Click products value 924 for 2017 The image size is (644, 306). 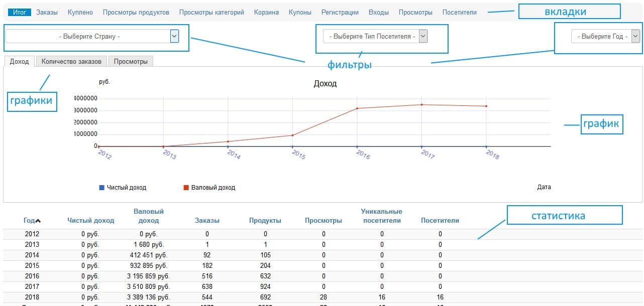click(265, 286)
